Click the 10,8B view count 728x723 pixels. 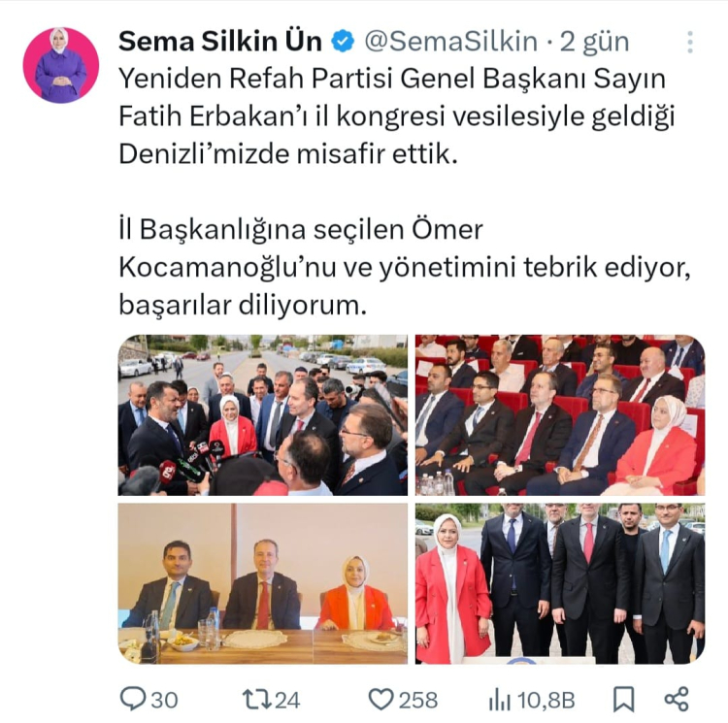546,701
